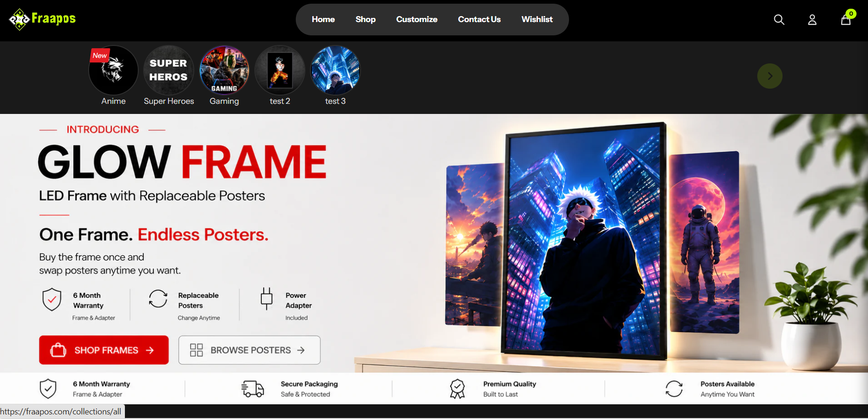
Task: Click 'One Frame. Endless Posters.' heading
Action: pos(154,235)
